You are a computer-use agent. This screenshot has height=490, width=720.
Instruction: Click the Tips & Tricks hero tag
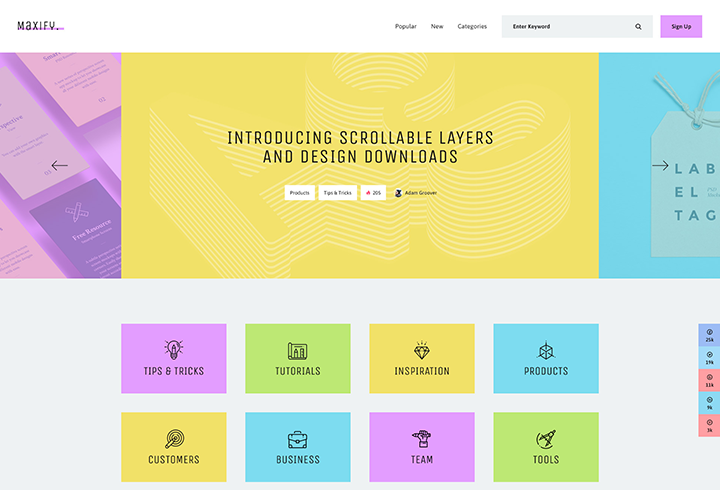(x=337, y=193)
